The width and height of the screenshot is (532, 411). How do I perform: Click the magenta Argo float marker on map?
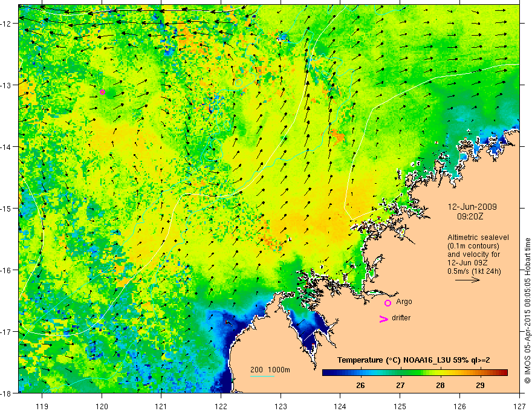[x=102, y=92]
